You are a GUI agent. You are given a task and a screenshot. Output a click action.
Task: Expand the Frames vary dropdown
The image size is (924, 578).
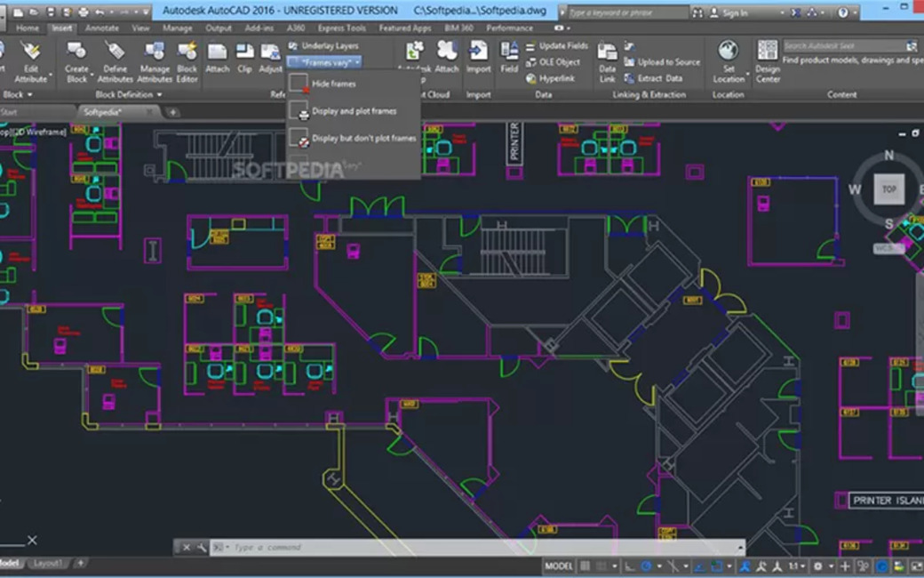(357, 62)
